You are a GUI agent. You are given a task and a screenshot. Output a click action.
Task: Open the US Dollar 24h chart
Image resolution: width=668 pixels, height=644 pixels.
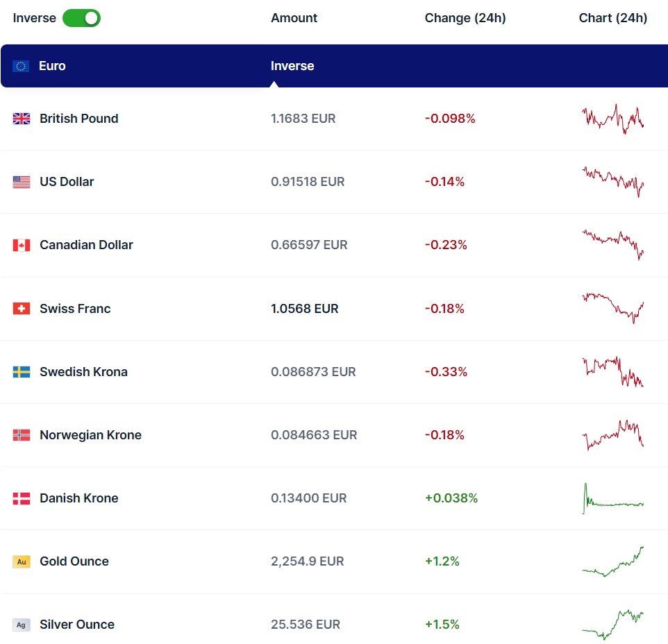click(x=612, y=182)
